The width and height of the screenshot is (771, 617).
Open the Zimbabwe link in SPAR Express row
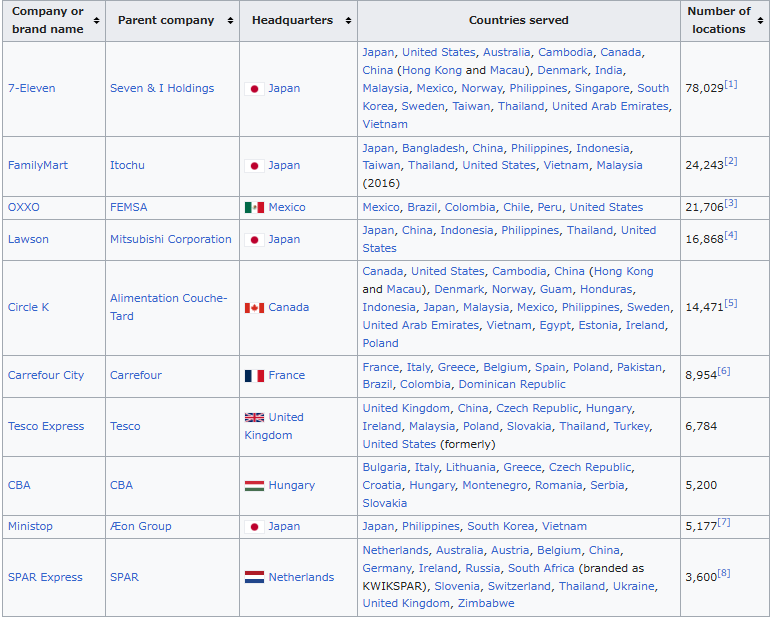[486, 603]
